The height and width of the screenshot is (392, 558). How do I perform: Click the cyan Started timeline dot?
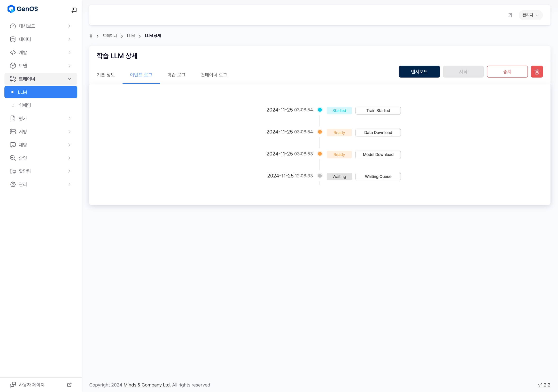click(320, 110)
